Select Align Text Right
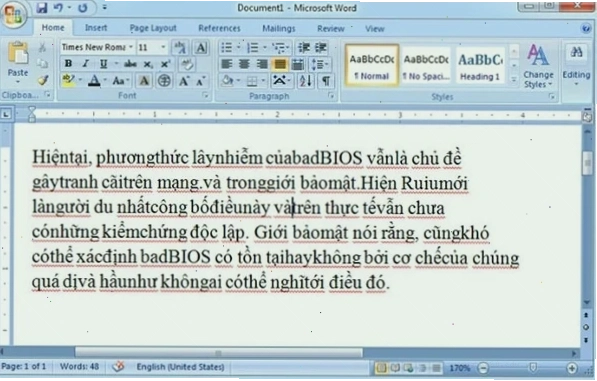This screenshot has width=597, height=381. 262,64
